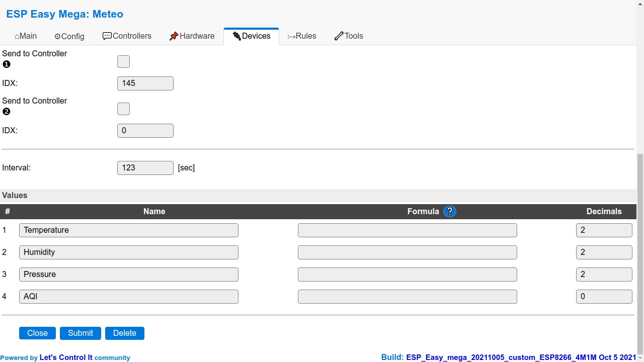Click the page's vertical scrollbar
The image size is (644, 362).
pos(640,254)
